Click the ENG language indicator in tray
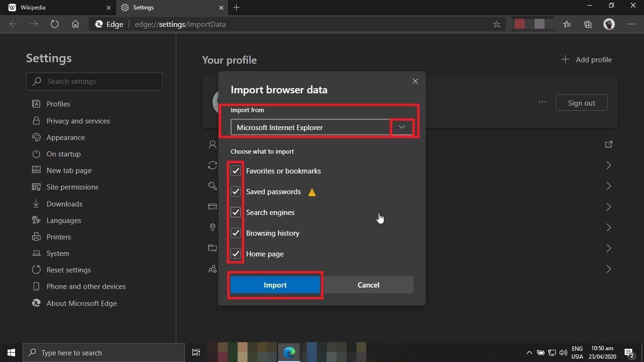 coord(577,353)
